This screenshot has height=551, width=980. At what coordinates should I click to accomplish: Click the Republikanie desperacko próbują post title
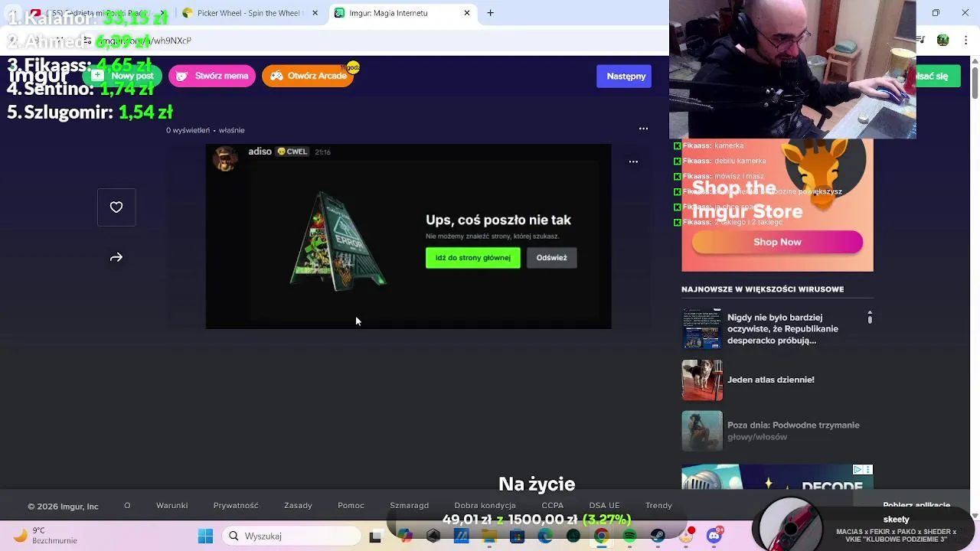point(782,329)
